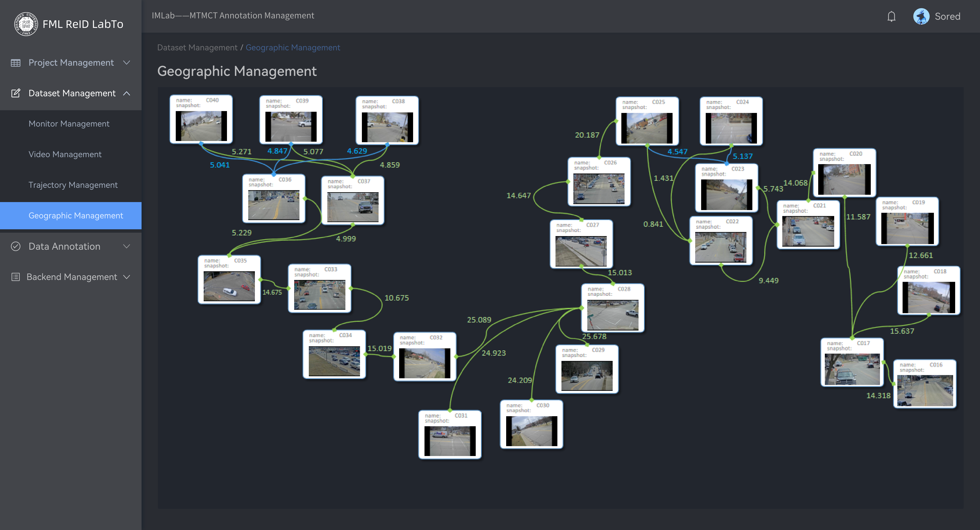Collapse the Dataset Management chevron

tap(127, 93)
